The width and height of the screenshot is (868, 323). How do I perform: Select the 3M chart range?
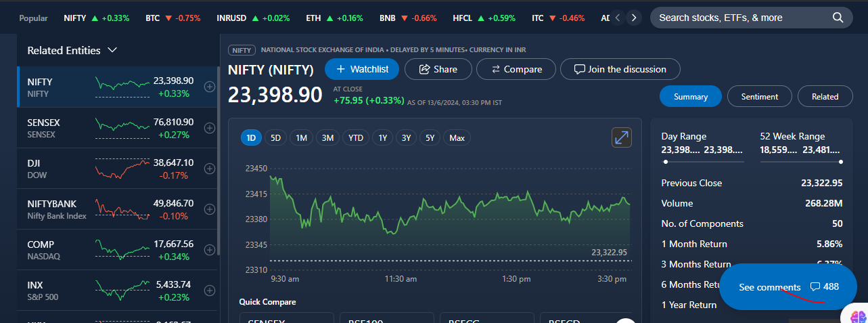coord(327,137)
